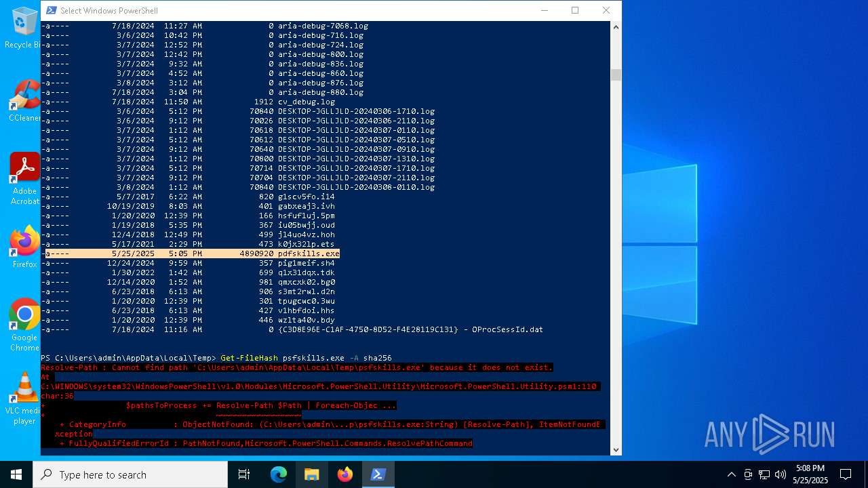This screenshot has width=868, height=488.
Task: Click the iu05bwjj.oud file entry
Action: (x=307, y=225)
